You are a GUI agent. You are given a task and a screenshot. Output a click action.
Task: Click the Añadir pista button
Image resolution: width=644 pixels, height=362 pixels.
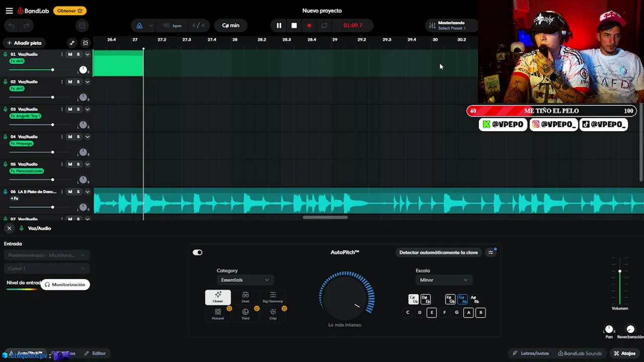tap(24, 43)
